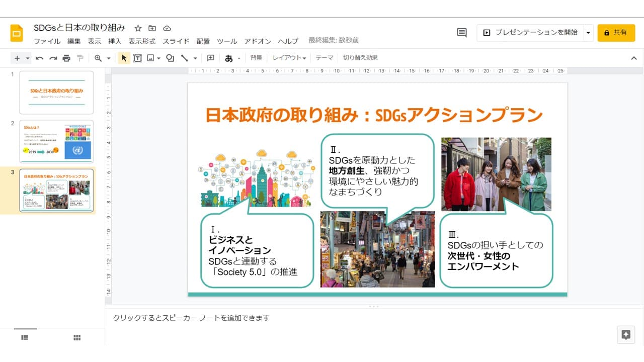Open the comment history icon near Share

tap(461, 33)
